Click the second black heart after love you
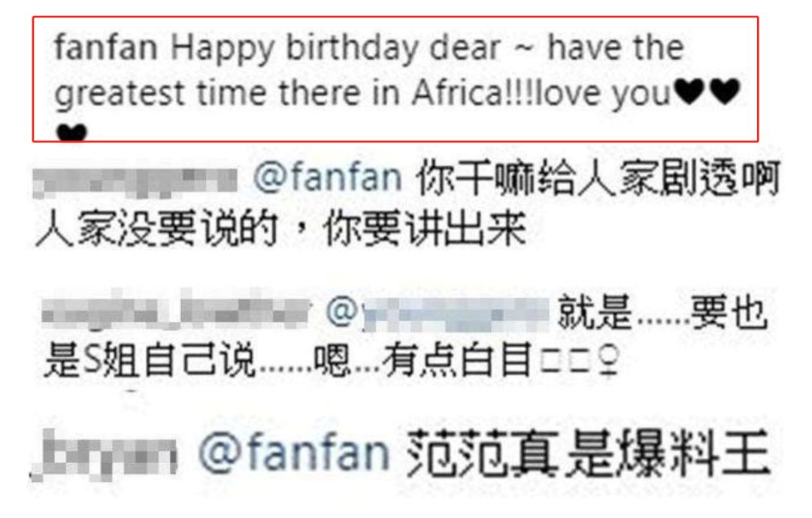 point(725,92)
